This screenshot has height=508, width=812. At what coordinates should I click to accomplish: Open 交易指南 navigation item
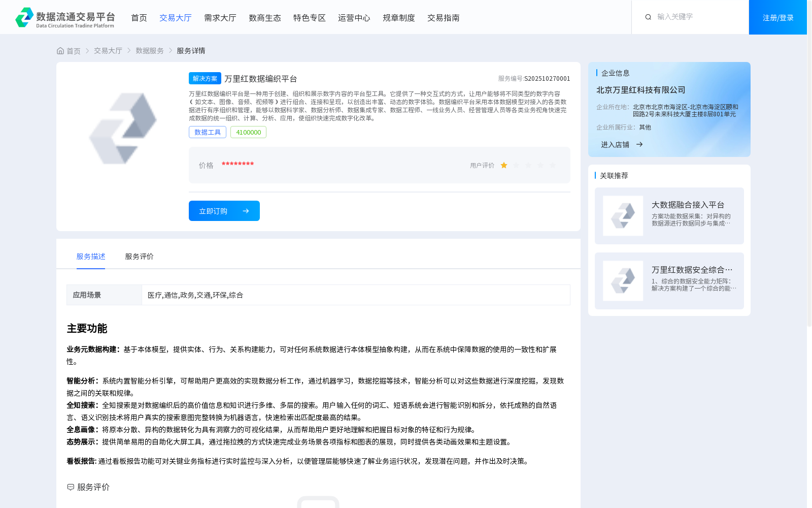point(444,18)
